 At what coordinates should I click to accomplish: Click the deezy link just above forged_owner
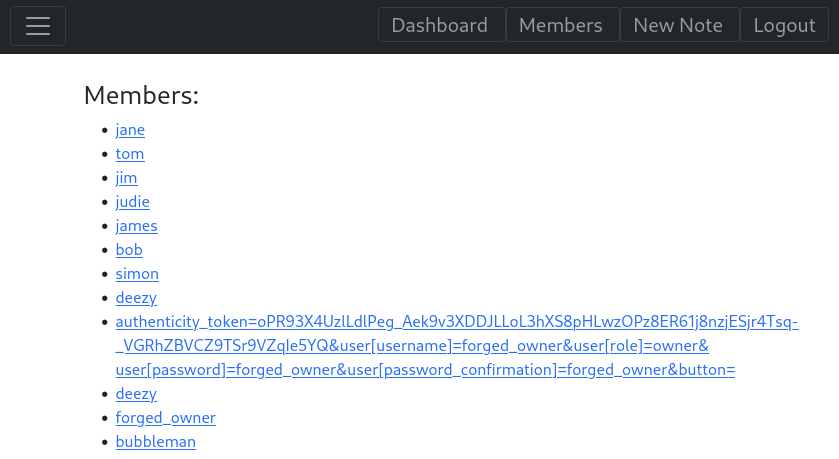point(136,394)
